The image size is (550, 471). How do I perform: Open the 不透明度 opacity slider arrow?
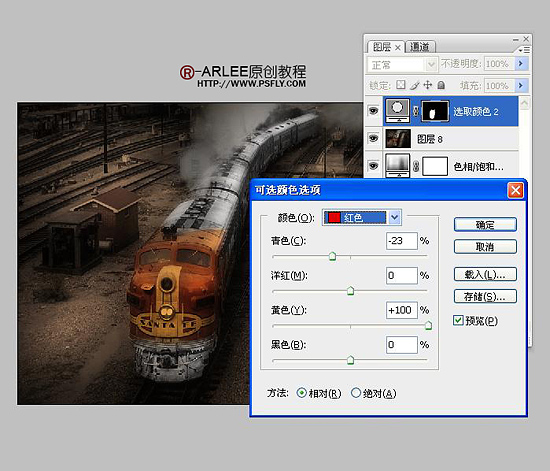point(521,64)
